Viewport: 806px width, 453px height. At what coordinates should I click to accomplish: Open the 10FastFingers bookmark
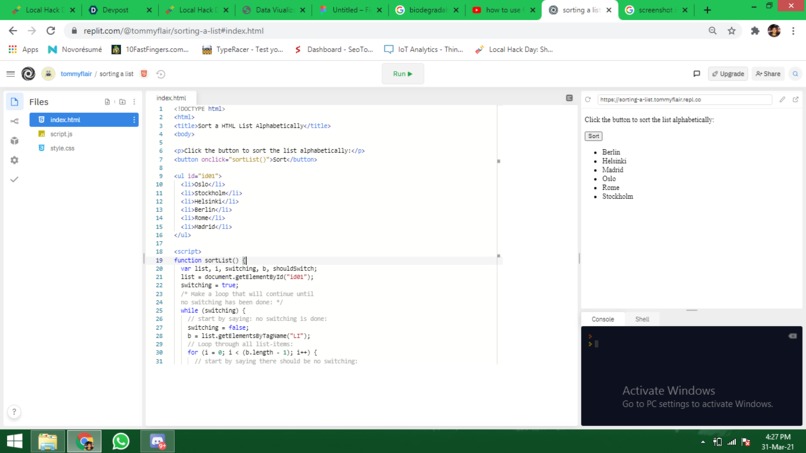click(150, 49)
